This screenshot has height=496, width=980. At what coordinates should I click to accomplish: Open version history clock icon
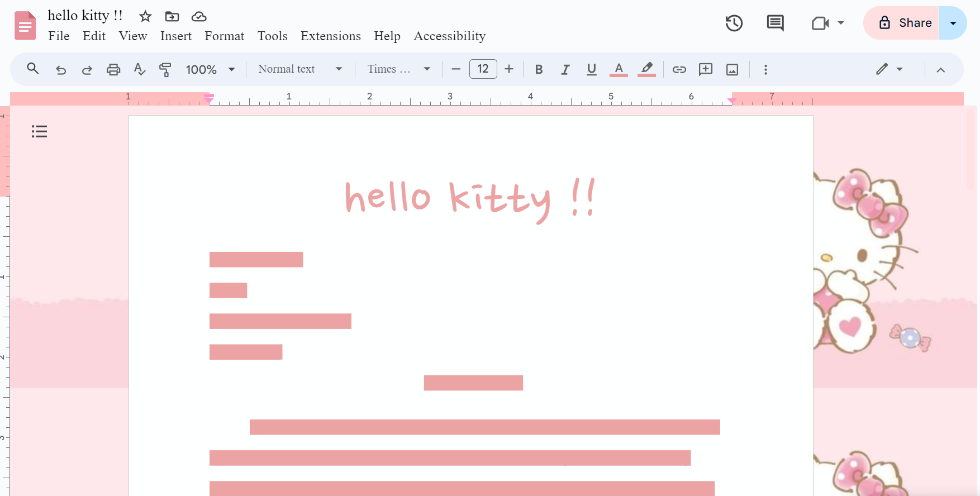734,23
